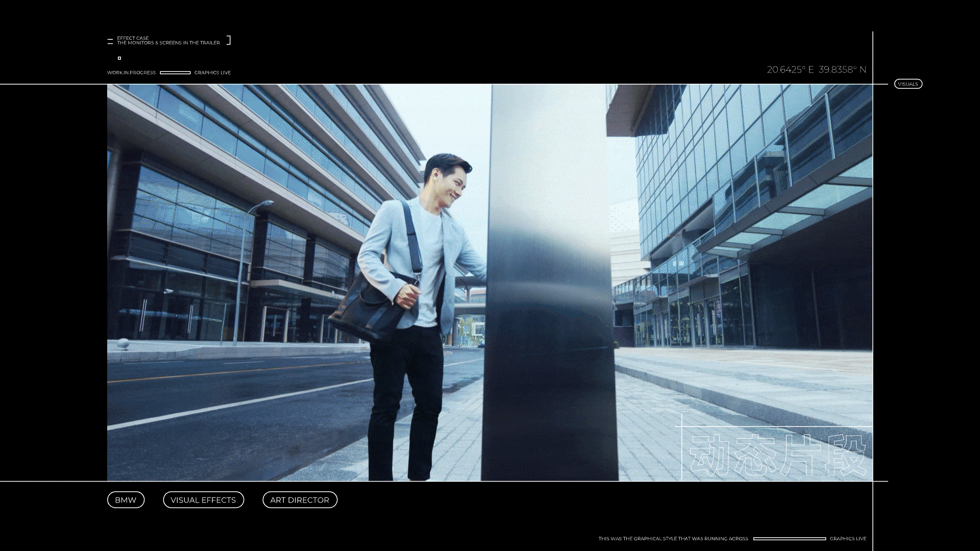Click the right bracket icon beside title

point(229,40)
